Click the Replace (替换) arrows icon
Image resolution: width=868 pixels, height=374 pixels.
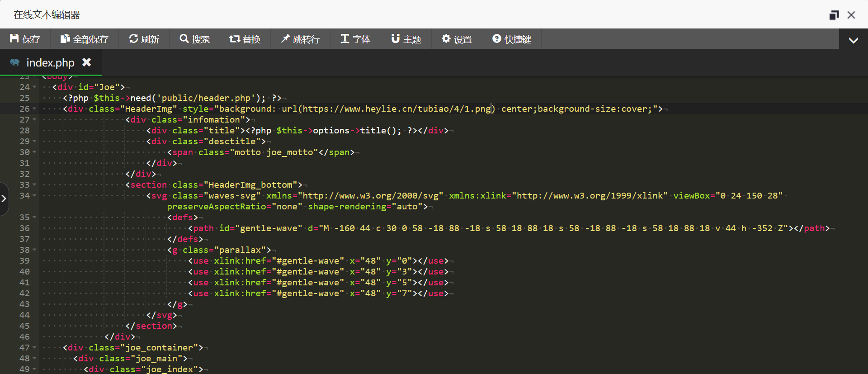click(x=234, y=39)
